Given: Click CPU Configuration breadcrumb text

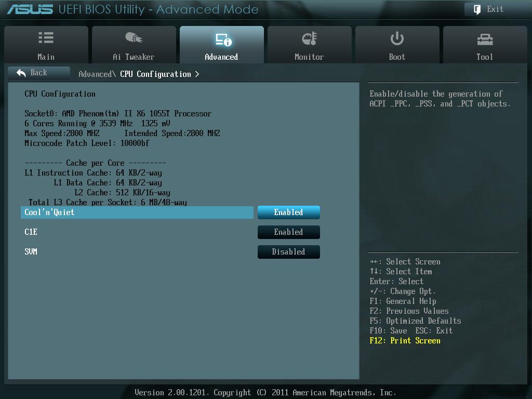Looking at the screenshot, I should [x=155, y=74].
